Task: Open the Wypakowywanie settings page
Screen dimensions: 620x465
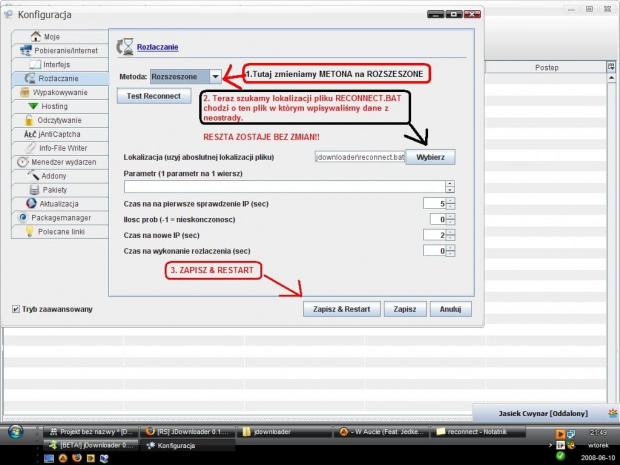Action: point(59,92)
